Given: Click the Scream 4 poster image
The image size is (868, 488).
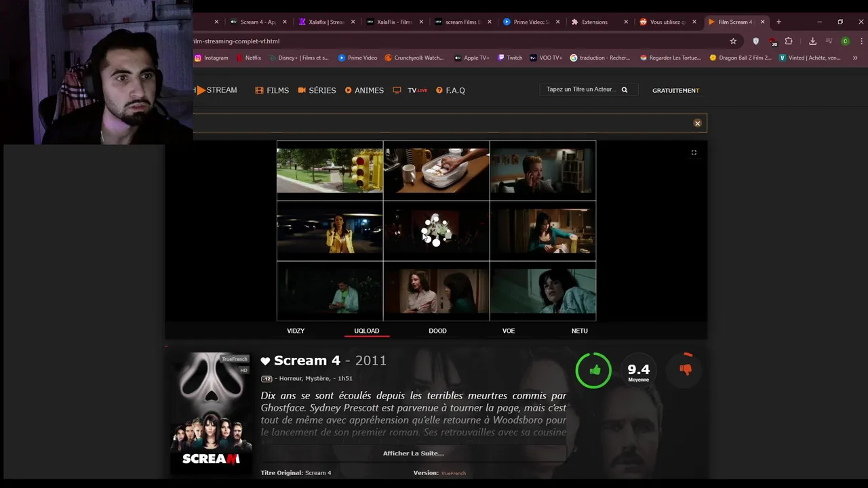Looking at the screenshot, I should click(211, 411).
